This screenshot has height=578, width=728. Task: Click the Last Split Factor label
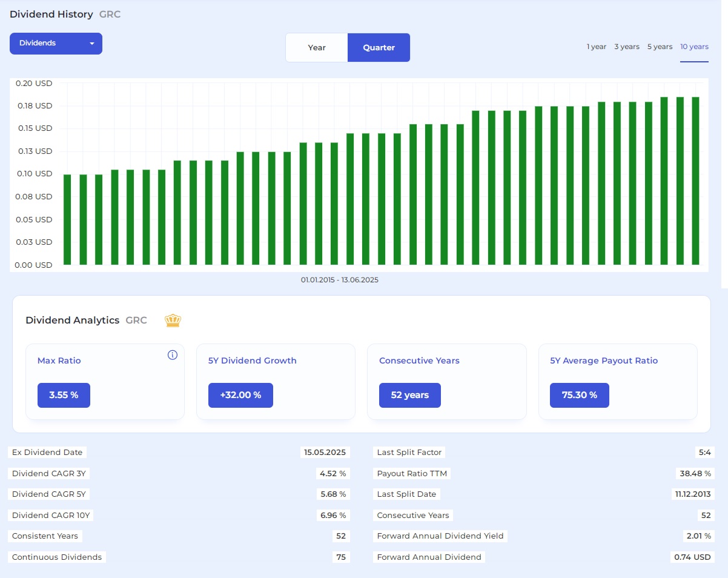pos(409,453)
